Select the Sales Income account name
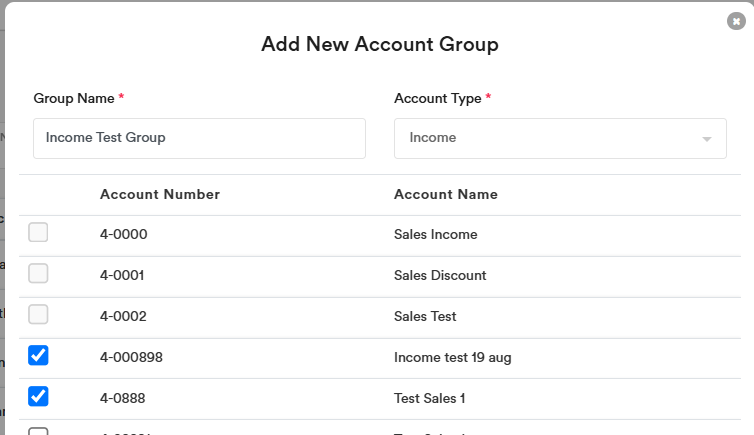 pyautogui.click(x=436, y=235)
